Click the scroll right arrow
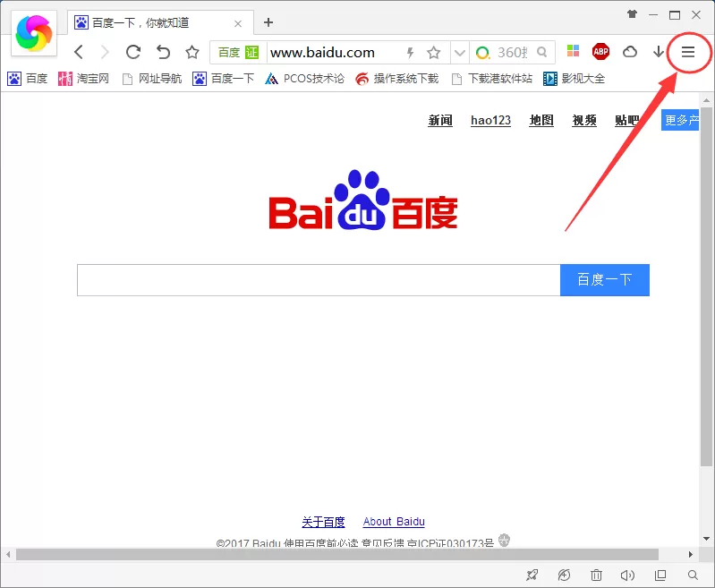The height and width of the screenshot is (588, 715). (690, 554)
